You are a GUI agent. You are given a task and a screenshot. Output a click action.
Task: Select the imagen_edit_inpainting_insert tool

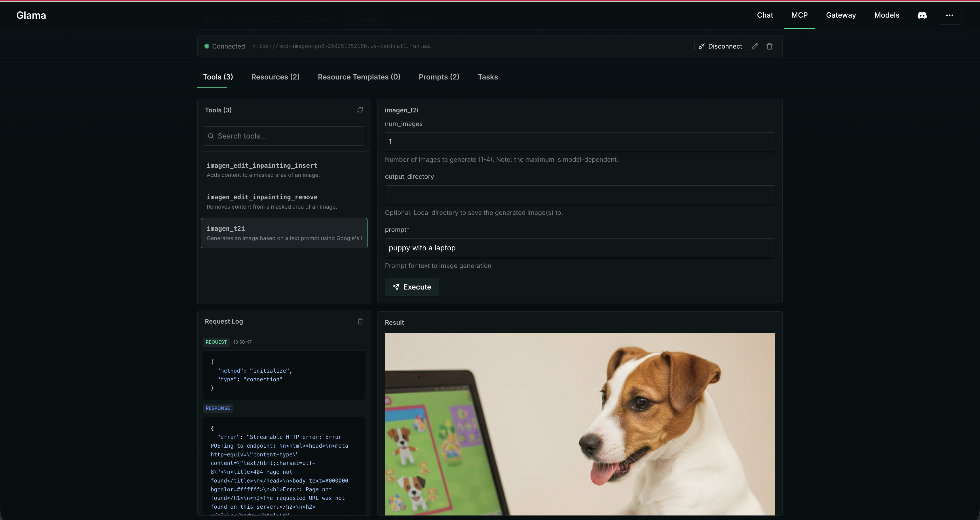pyautogui.click(x=284, y=170)
